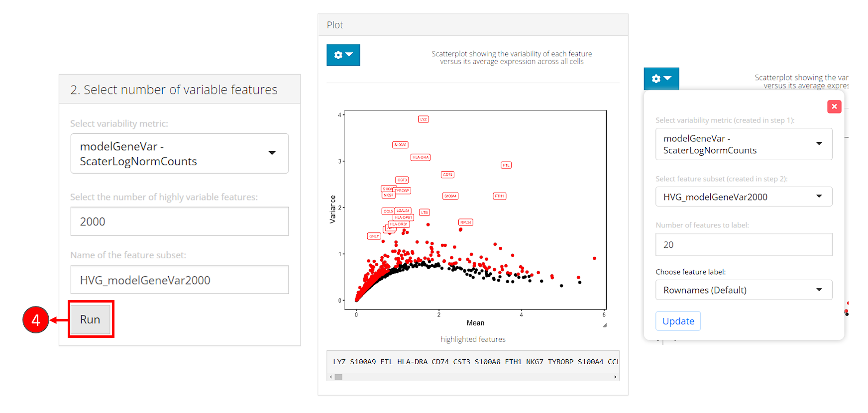Screen dimensions: 868x413
Task: Click the red step 4 circle marker
Action: coord(36,319)
